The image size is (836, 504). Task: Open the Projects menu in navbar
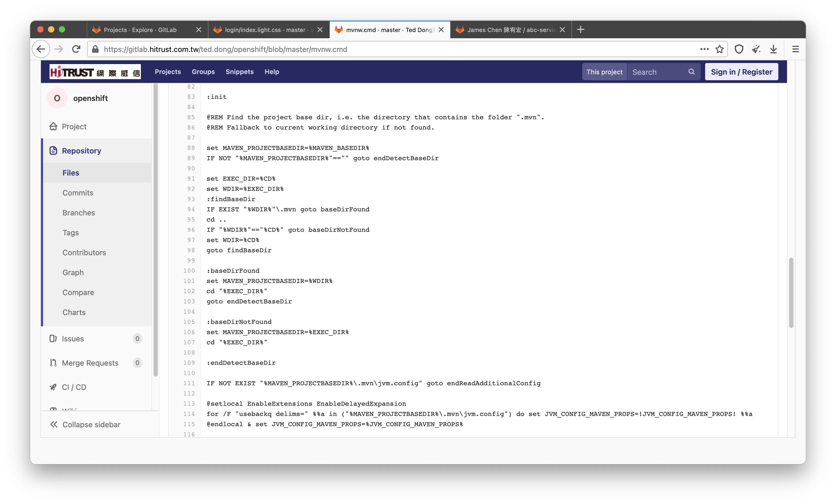pos(168,72)
